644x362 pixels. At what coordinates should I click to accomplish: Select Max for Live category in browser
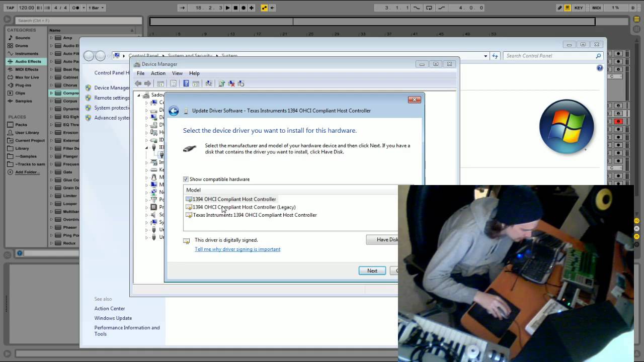[27, 77]
